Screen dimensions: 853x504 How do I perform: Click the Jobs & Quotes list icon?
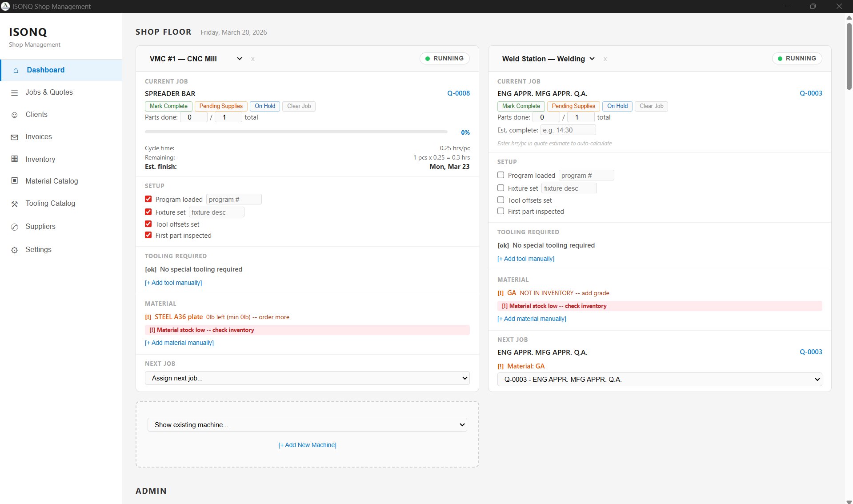point(15,92)
